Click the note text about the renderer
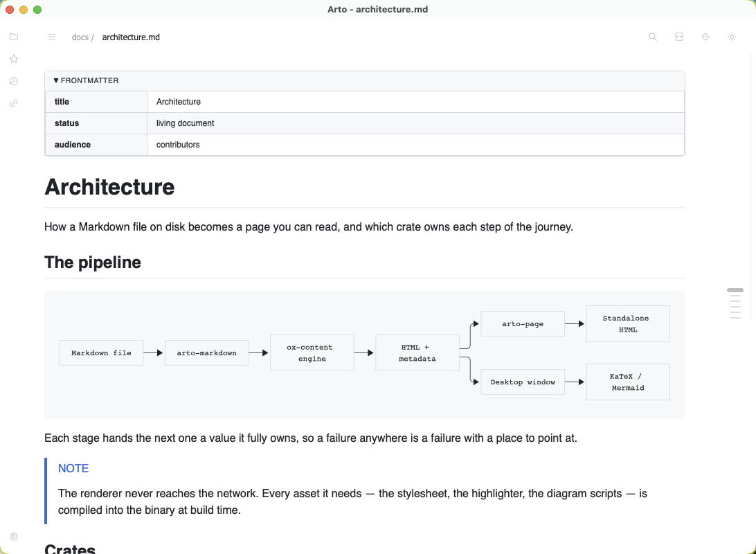 (x=352, y=502)
